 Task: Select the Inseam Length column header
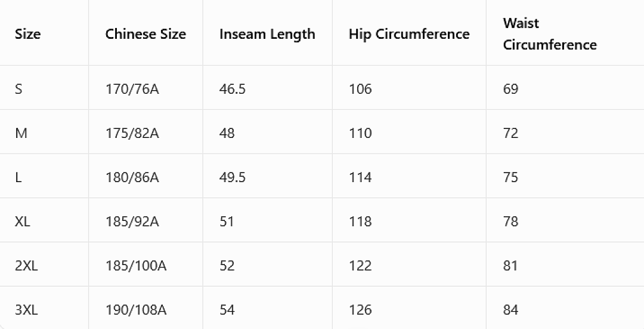pos(267,34)
